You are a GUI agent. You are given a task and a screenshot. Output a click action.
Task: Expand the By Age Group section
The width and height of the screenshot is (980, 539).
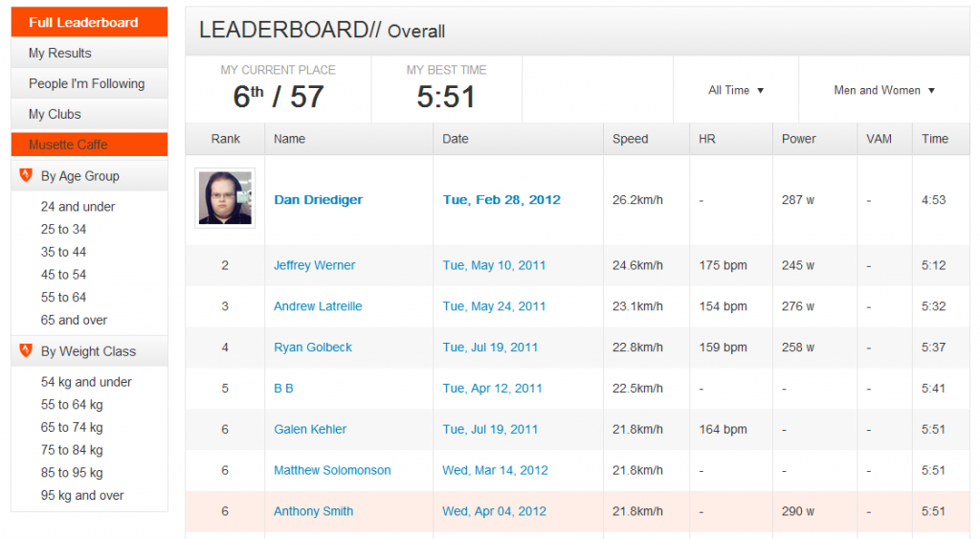pos(89,176)
